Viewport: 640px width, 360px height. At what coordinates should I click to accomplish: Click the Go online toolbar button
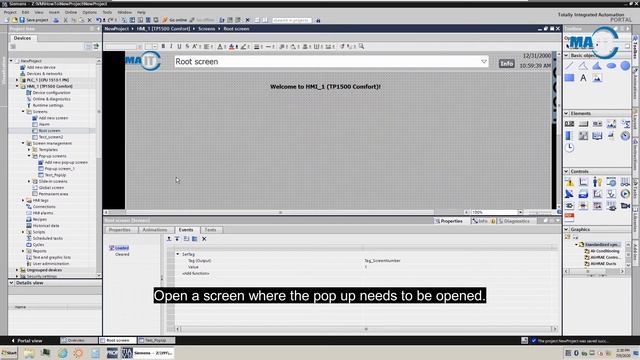tap(175, 20)
